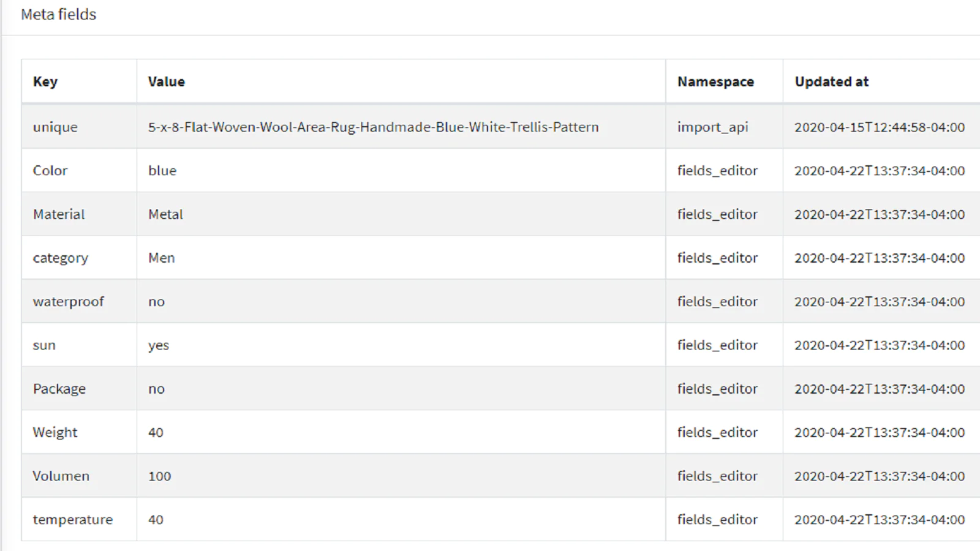Select the Metal value cell
The width and height of the screenshot is (980, 551).
coord(165,214)
